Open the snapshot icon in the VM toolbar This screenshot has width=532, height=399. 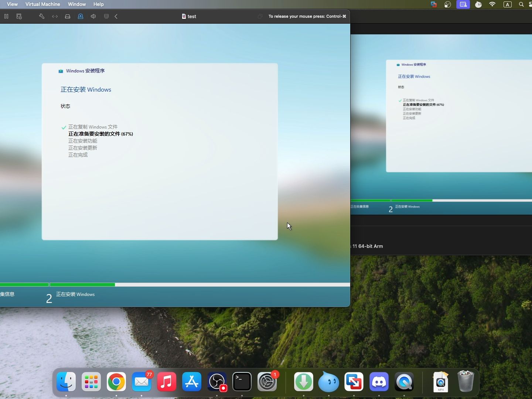[19, 16]
